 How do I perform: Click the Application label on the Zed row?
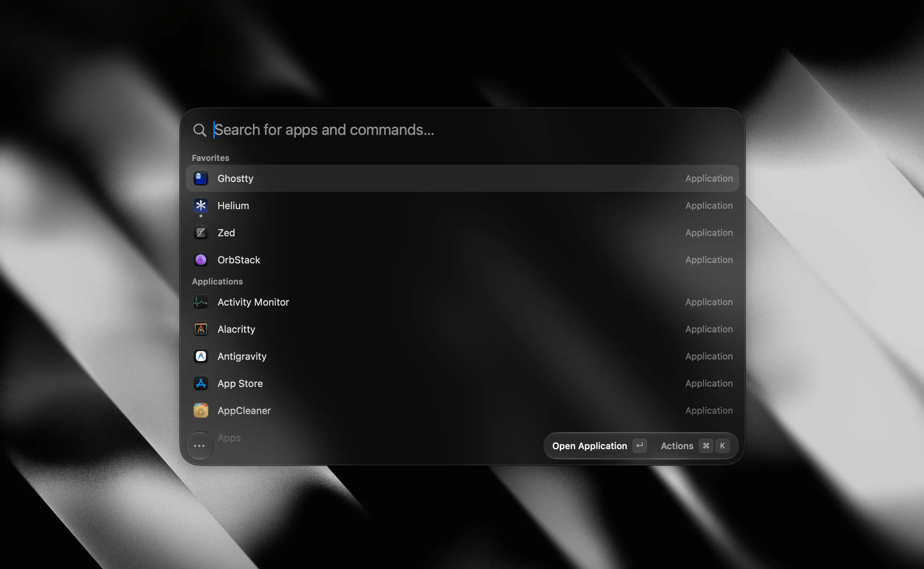click(x=709, y=232)
